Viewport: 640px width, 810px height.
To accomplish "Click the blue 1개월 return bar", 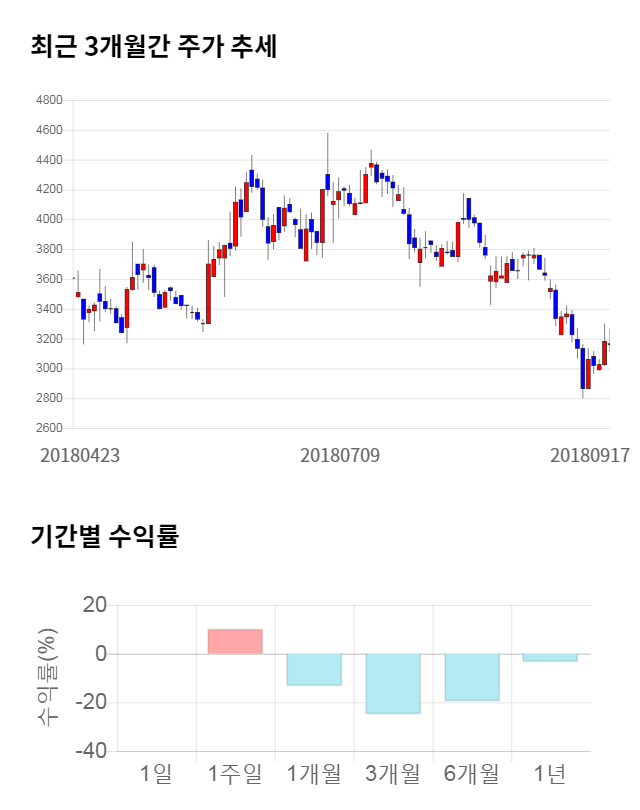I will (x=314, y=669).
